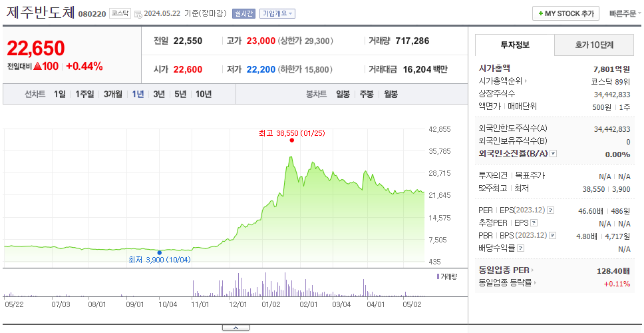
Task: Select the 3년 line chart period
Action: coord(159,94)
